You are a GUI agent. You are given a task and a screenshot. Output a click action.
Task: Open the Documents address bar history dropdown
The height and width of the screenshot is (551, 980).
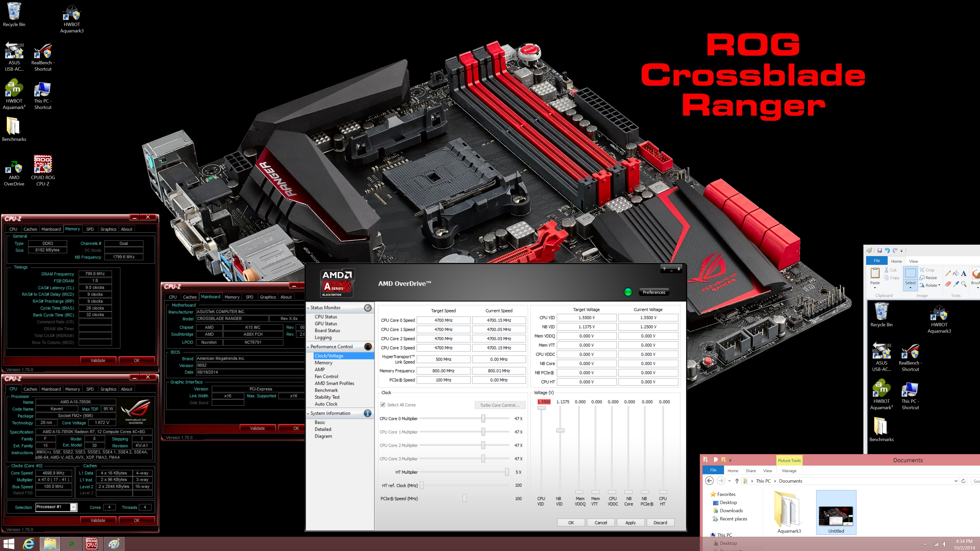[x=956, y=481]
